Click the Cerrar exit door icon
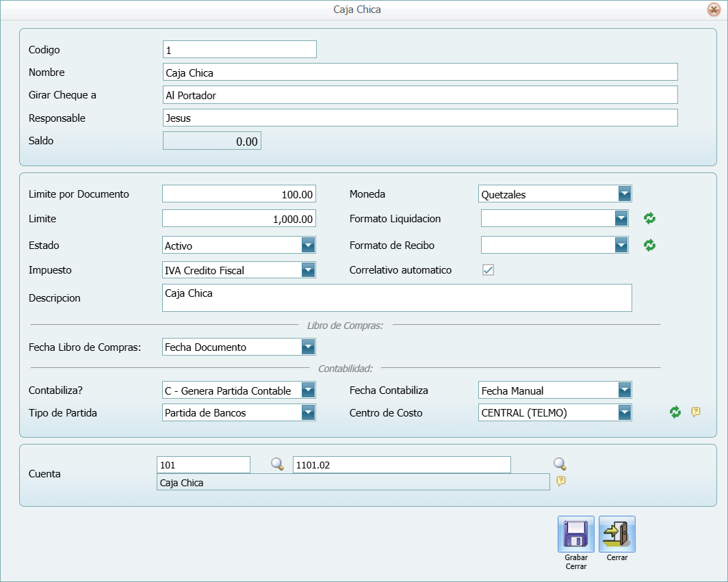The height and width of the screenshot is (582, 728). coord(616,535)
